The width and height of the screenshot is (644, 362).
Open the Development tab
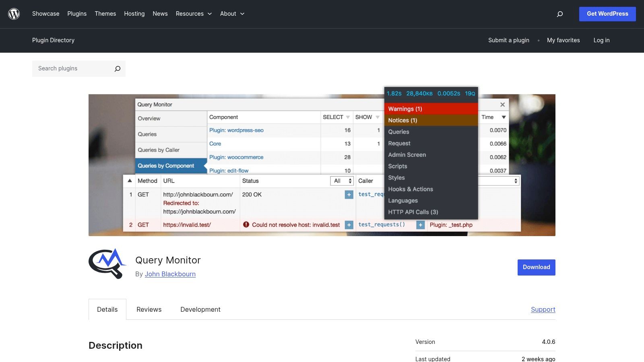pyautogui.click(x=200, y=309)
